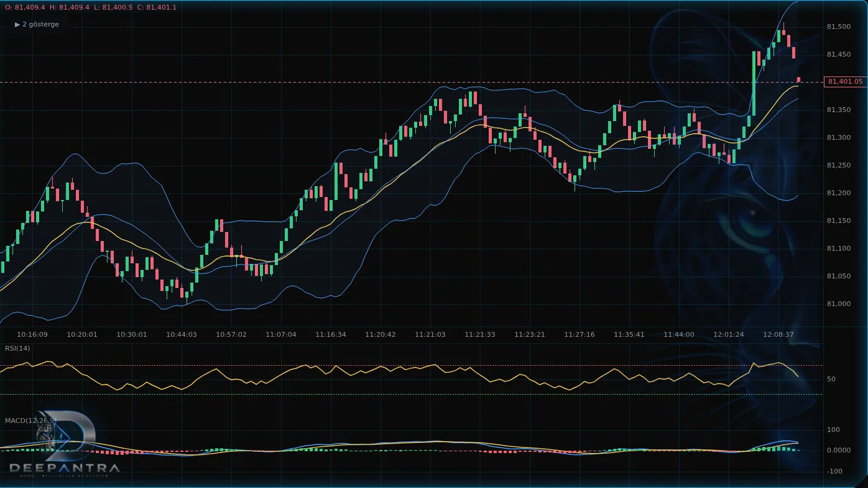Click the 11:21:33 time axis label

[480, 334]
